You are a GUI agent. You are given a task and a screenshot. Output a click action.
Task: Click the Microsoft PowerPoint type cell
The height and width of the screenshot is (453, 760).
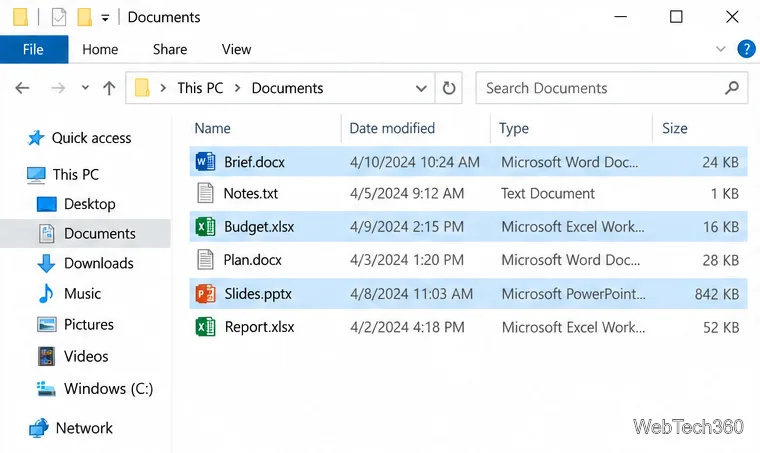click(x=574, y=294)
